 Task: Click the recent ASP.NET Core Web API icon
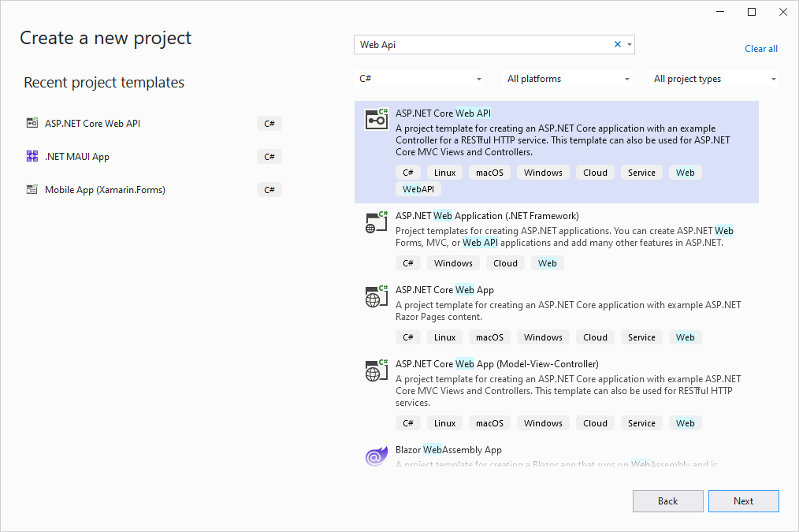click(x=32, y=123)
